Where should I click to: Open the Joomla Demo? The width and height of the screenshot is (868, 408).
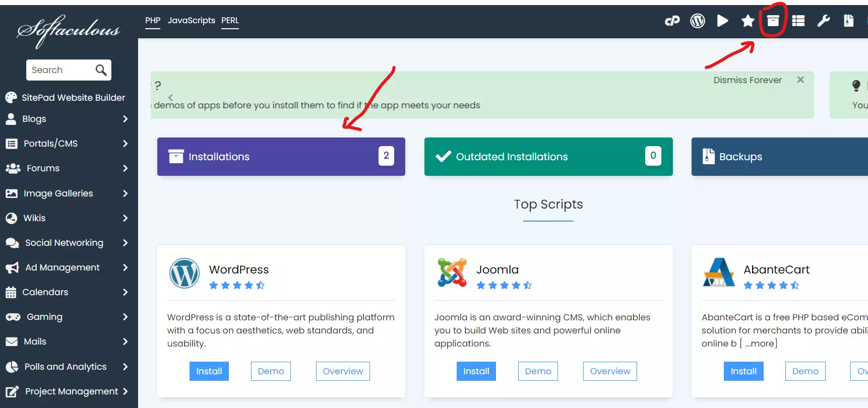pos(538,371)
